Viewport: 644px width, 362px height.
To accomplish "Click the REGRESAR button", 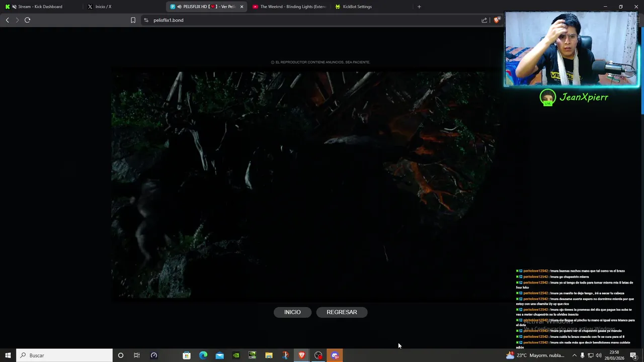I will click(x=342, y=312).
